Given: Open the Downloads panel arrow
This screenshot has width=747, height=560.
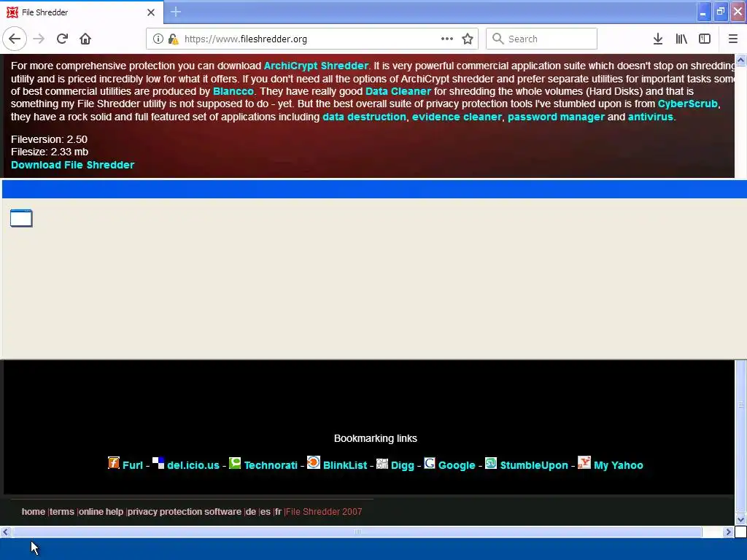Looking at the screenshot, I should [x=658, y=39].
